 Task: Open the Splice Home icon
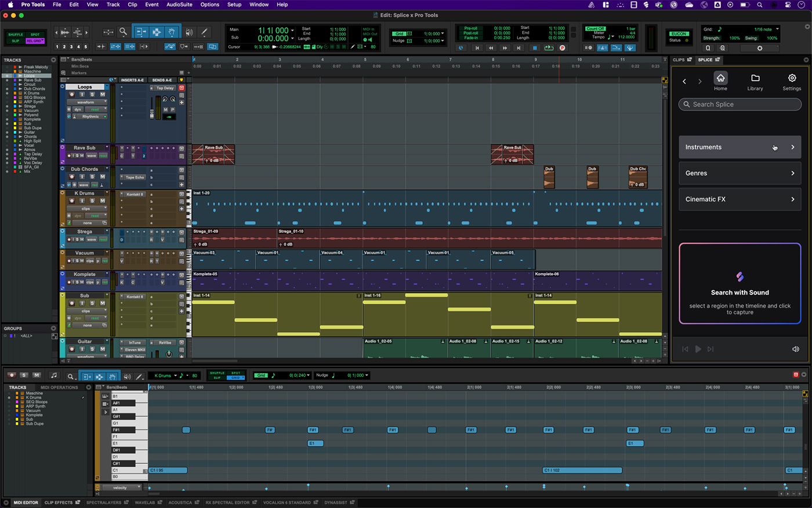coord(720,81)
